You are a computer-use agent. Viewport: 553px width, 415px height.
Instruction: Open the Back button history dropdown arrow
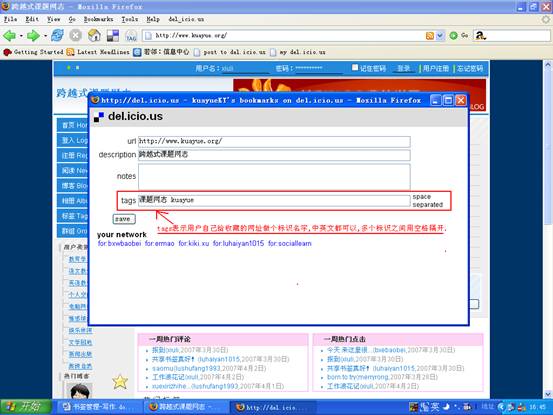[21, 36]
